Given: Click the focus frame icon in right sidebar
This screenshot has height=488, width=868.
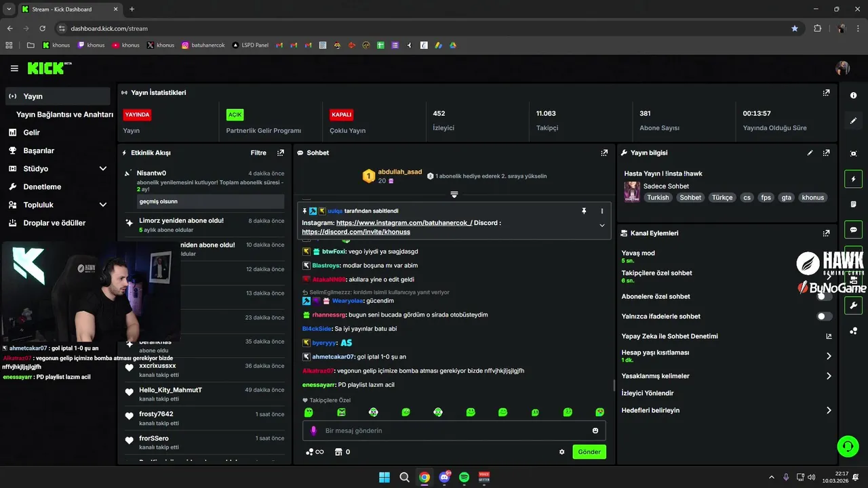Looking at the screenshot, I should [x=854, y=154].
